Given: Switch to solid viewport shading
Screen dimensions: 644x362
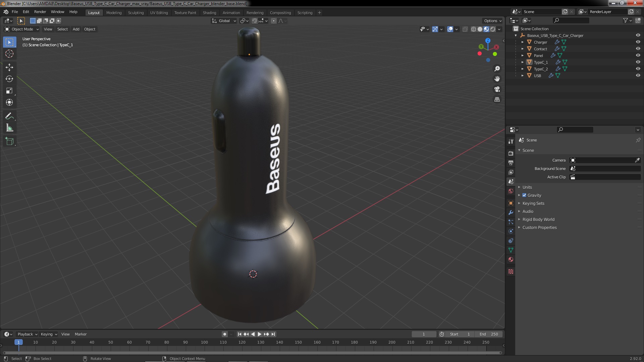Looking at the screenshot, I should (480, 29).
